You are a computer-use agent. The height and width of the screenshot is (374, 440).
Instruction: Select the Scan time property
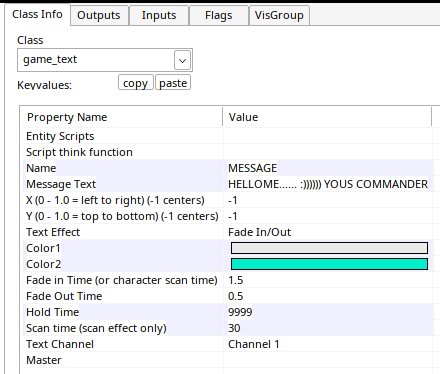(96, 328)
